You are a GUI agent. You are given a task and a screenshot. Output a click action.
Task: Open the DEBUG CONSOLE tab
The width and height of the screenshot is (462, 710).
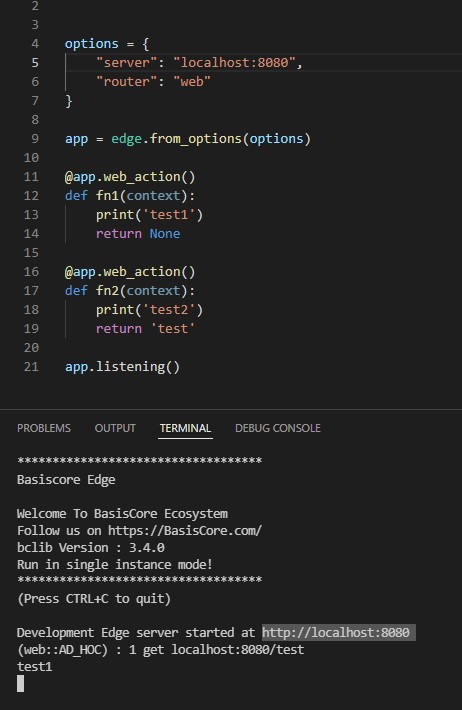coord(278,428)
